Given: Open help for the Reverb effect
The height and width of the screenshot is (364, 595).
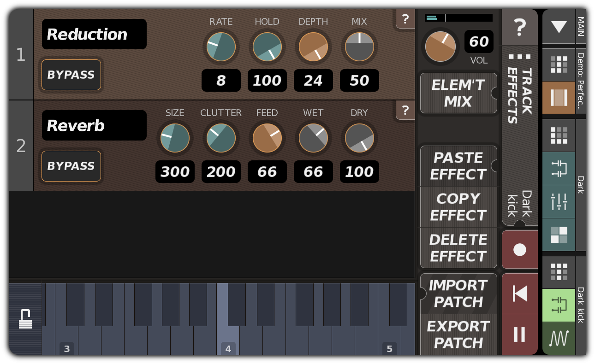Looking at the screenshot, I should coord(405,111).
